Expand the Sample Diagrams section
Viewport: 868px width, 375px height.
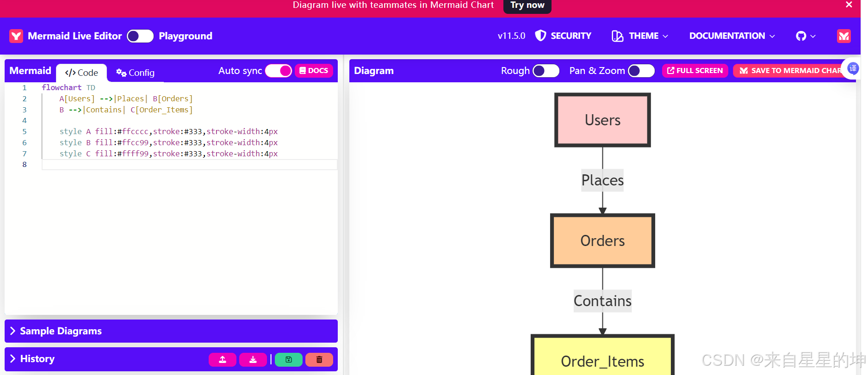[x=171, y=331]
